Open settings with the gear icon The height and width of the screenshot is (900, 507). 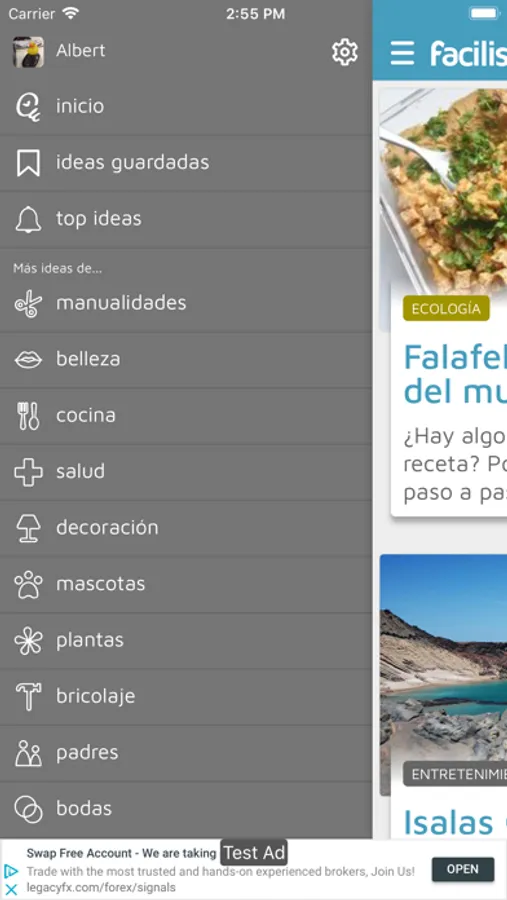345,52
